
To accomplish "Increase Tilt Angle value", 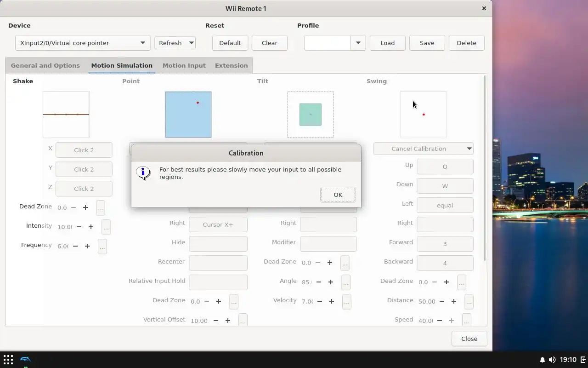I will click(x=331, y=282).
